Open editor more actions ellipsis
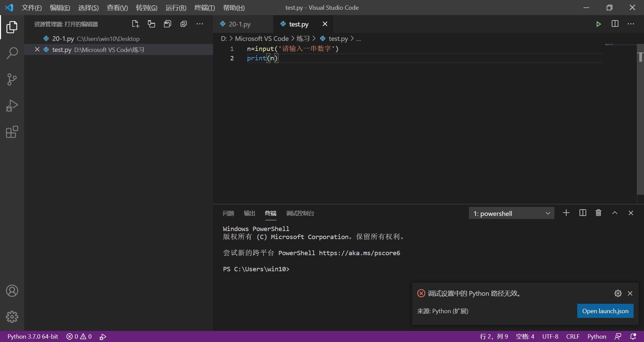Screen dimensions: 644x342 (631, 24)
